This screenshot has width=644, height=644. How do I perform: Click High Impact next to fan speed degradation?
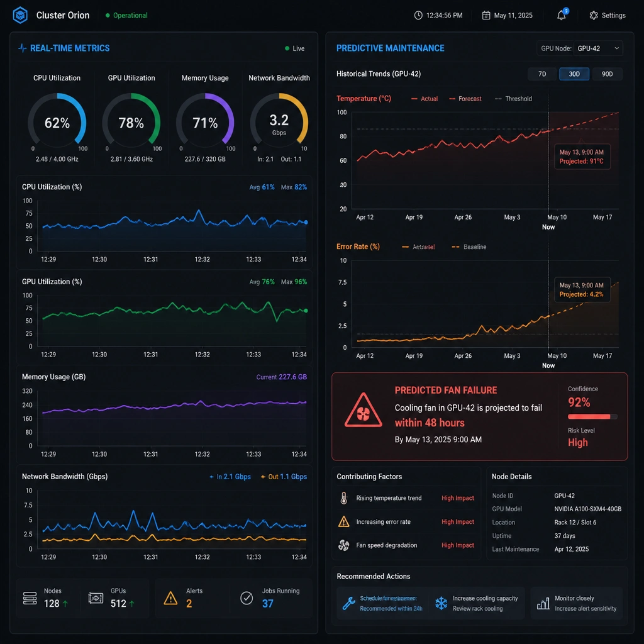pyautogui.click(x=458, y=545)
